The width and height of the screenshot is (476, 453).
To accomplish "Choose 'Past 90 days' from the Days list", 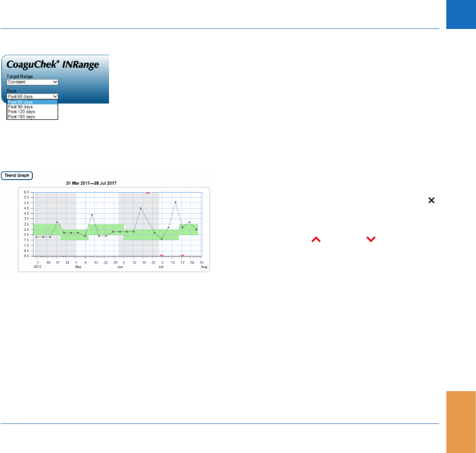I will point(32,107).
